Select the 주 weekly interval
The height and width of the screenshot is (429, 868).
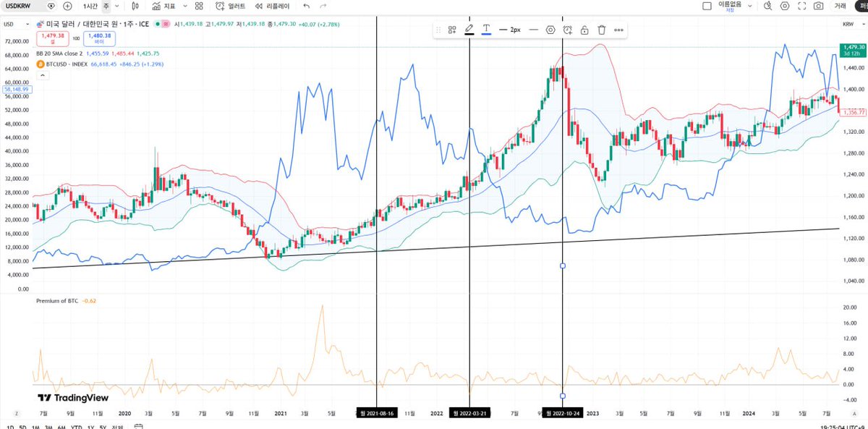click(106, 6)
